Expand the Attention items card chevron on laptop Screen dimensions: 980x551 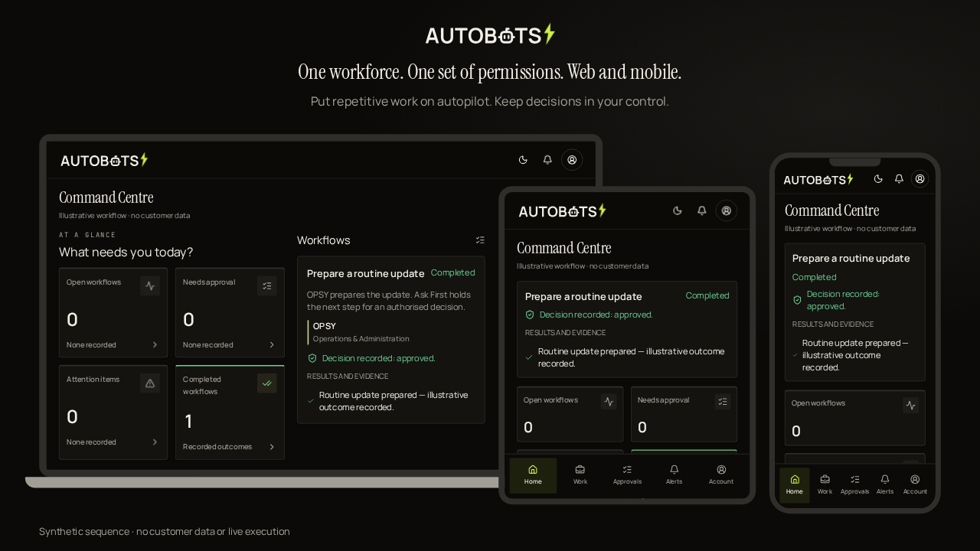click(155, 442)
